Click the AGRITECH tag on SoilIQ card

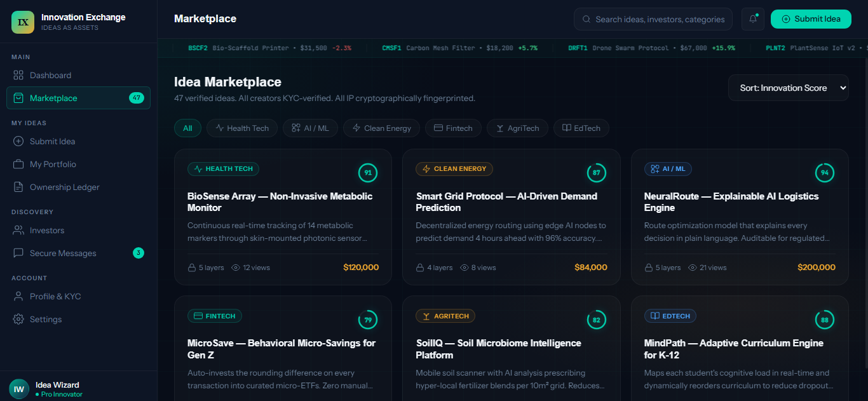click(445, 316)
